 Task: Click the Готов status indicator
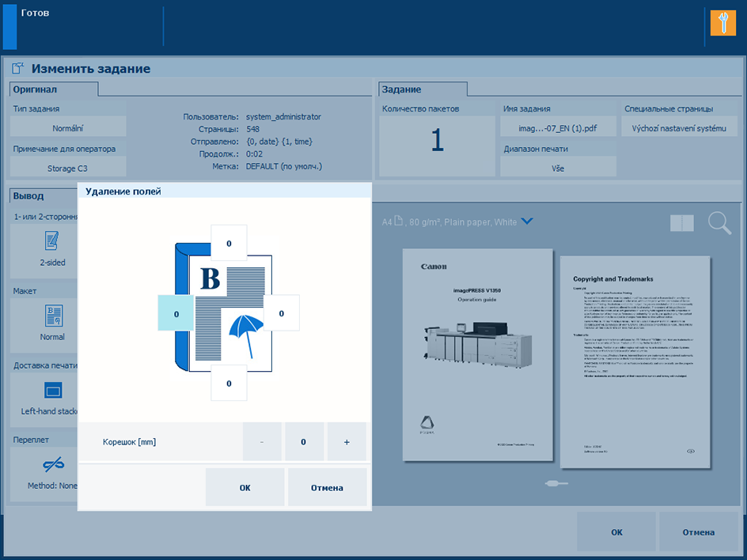click(x=35, y=13)
